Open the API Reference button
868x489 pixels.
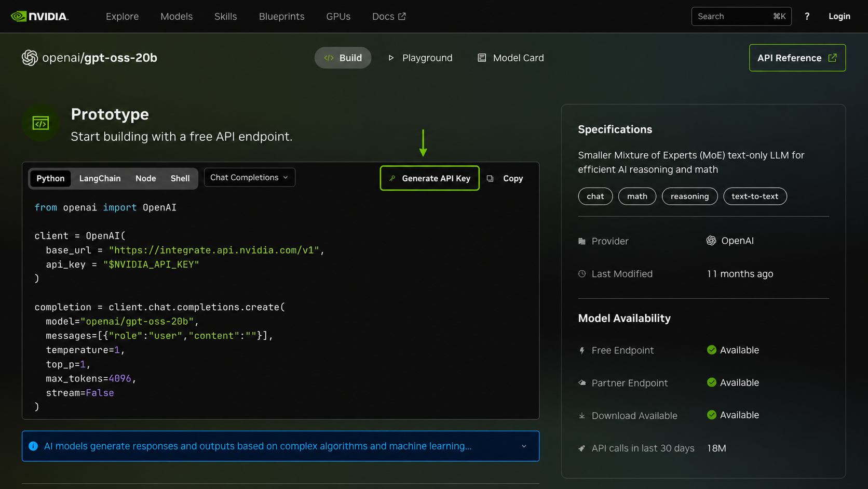pyautogui.click(x=797, y=58)
